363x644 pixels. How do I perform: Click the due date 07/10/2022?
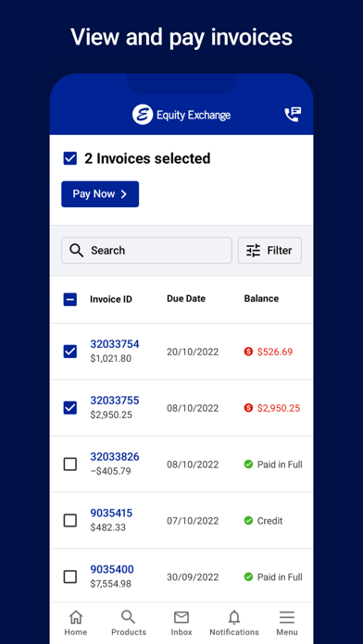[193, 521]
